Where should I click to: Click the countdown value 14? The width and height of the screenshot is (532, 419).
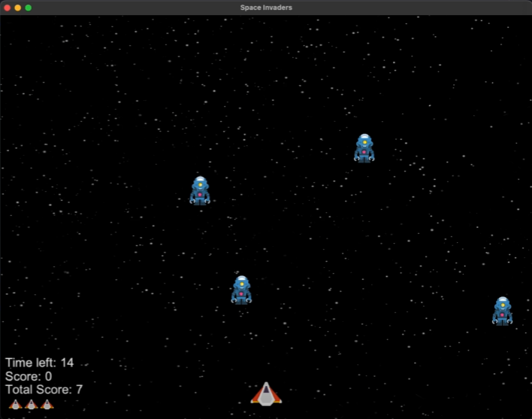(x=67, y=363)
